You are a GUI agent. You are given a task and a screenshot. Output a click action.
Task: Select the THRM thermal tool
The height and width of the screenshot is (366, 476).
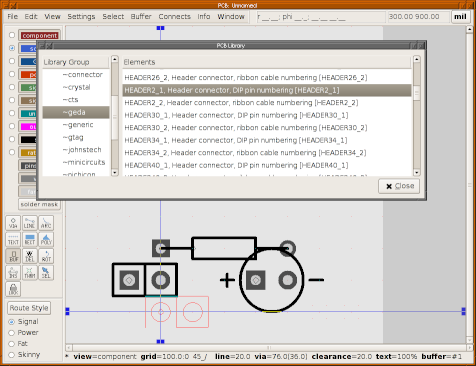point(29,272)
